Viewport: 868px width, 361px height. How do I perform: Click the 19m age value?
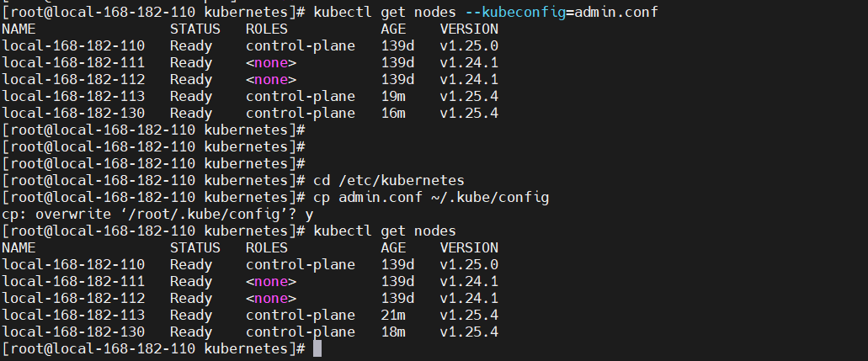click(x=393, y=96)
